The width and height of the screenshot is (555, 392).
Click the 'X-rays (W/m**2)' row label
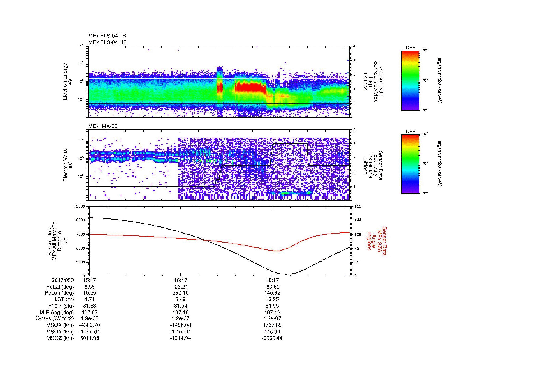55,318
